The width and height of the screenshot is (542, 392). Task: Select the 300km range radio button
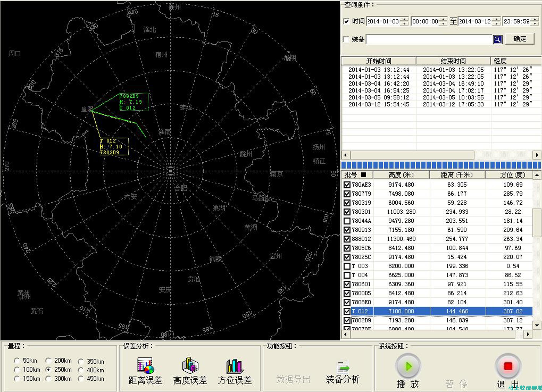[48, 379]
